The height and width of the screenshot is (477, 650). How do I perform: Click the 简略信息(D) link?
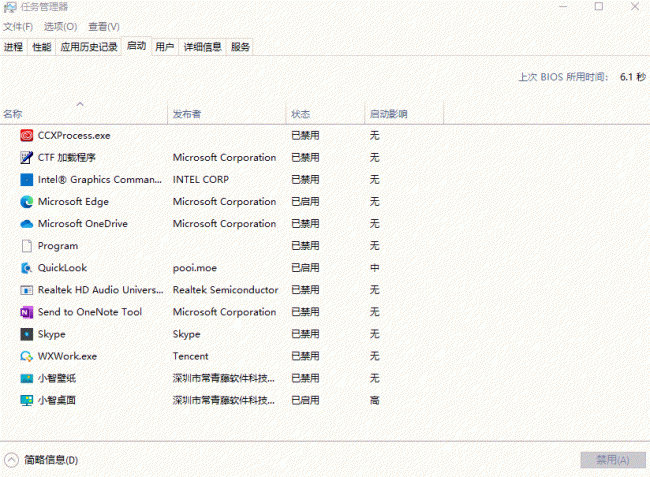[51, 460]
